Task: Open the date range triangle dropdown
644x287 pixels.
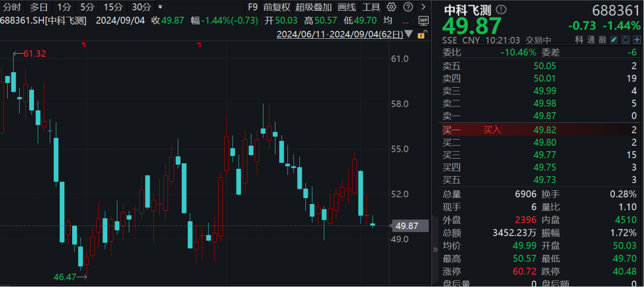Action: (409, 35)
